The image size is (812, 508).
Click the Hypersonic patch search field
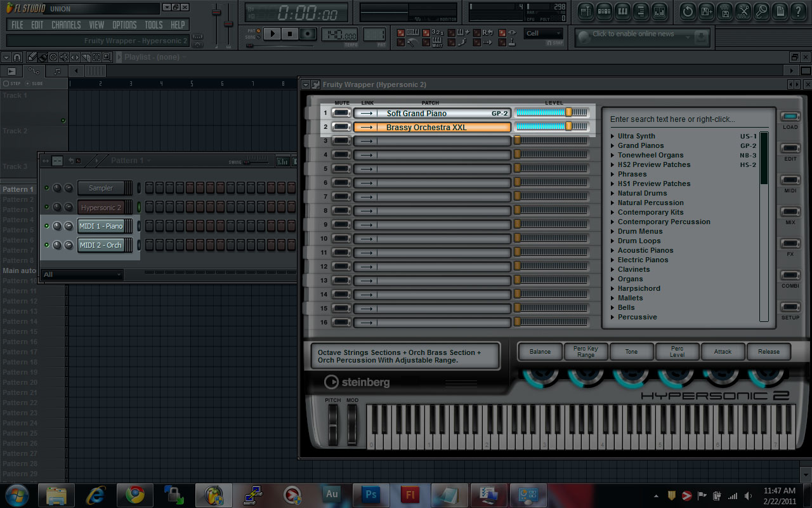(688, 119)
